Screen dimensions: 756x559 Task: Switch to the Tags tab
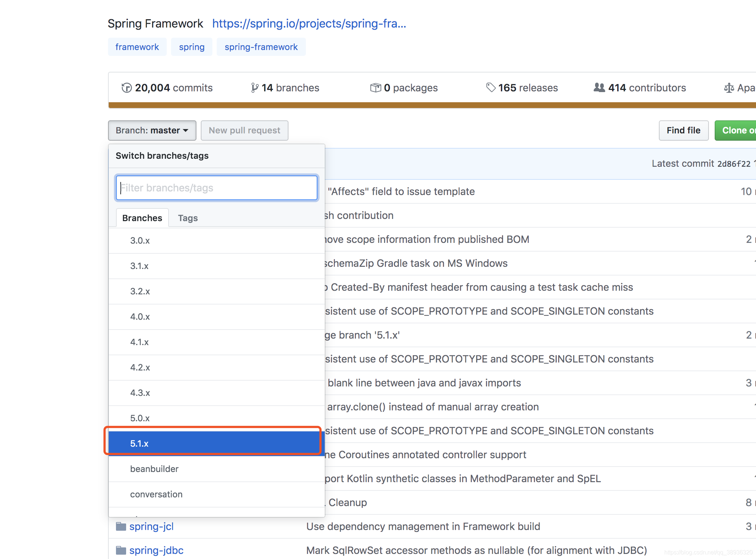[187, 218]
